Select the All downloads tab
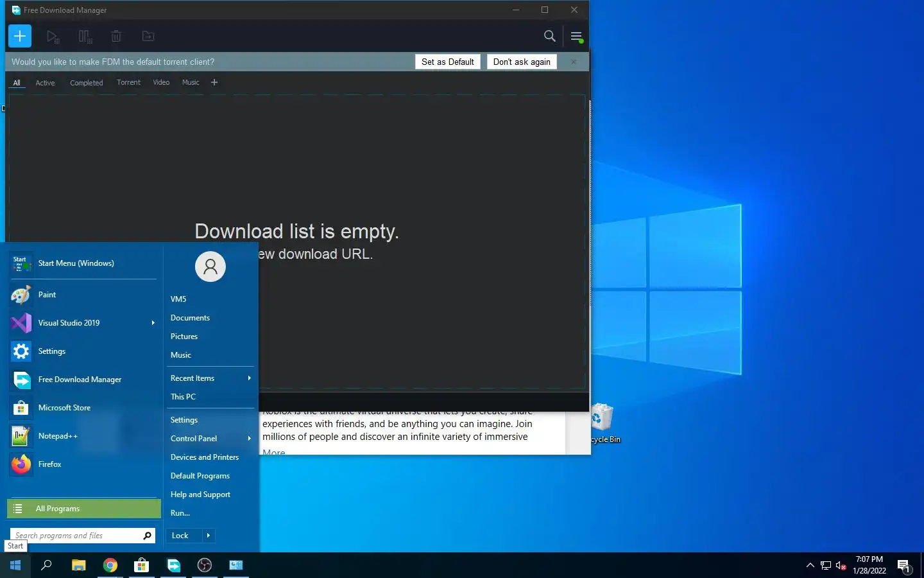924x578 pixels. pyautogui.click(x=17, y=83)
